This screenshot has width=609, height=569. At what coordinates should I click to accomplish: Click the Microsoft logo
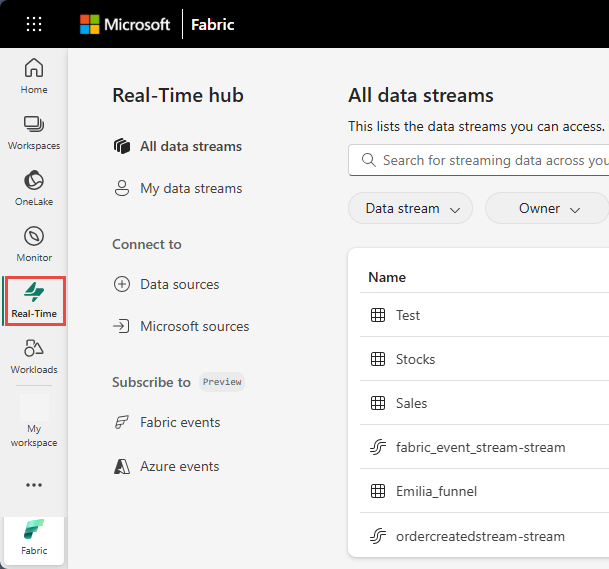125,24
